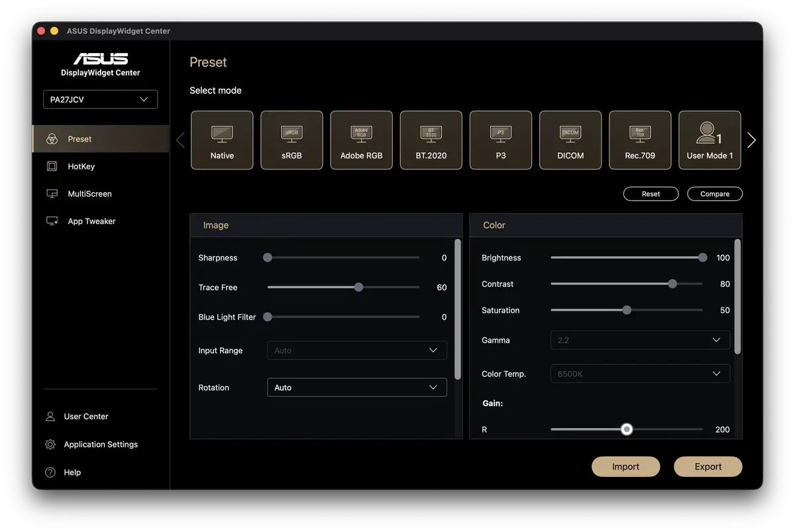Screen dimensions: 795x532
Task: Click the Sharpness slider handle
Action: click(268, 258)
